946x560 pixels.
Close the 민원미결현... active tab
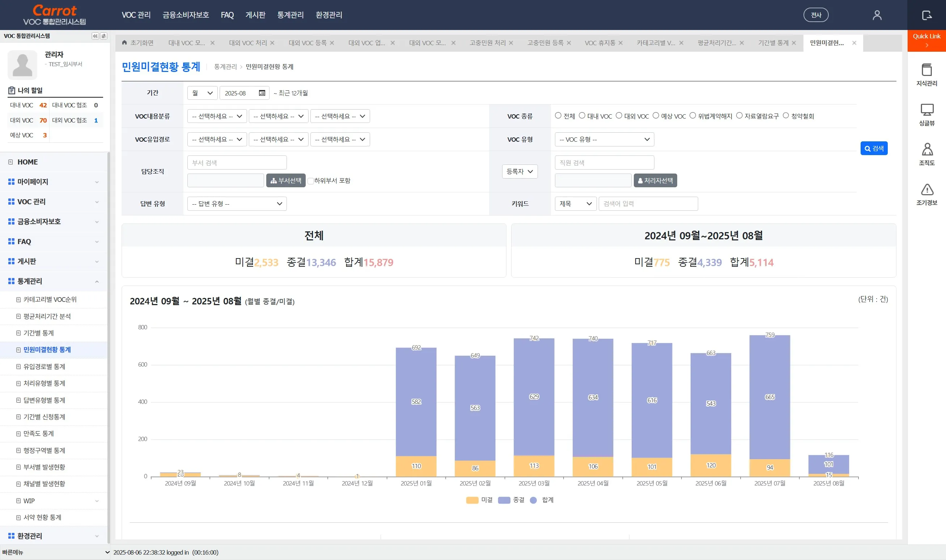(854, 43)
